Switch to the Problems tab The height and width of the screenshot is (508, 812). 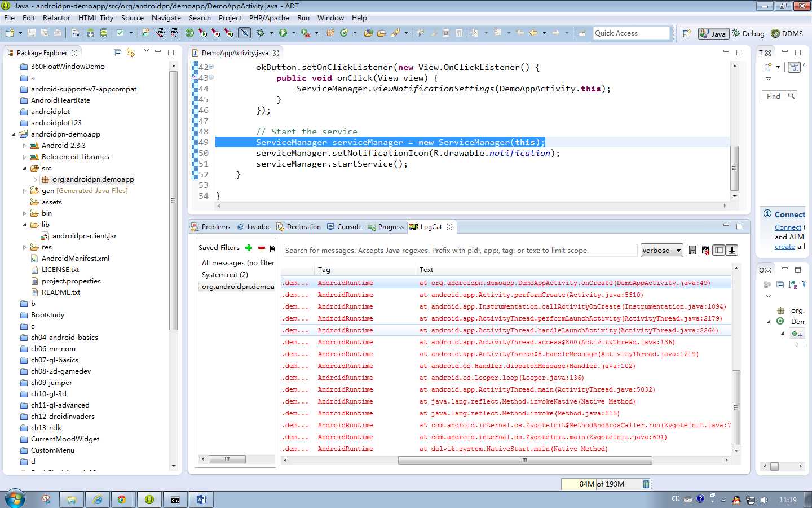click(210, 227)
